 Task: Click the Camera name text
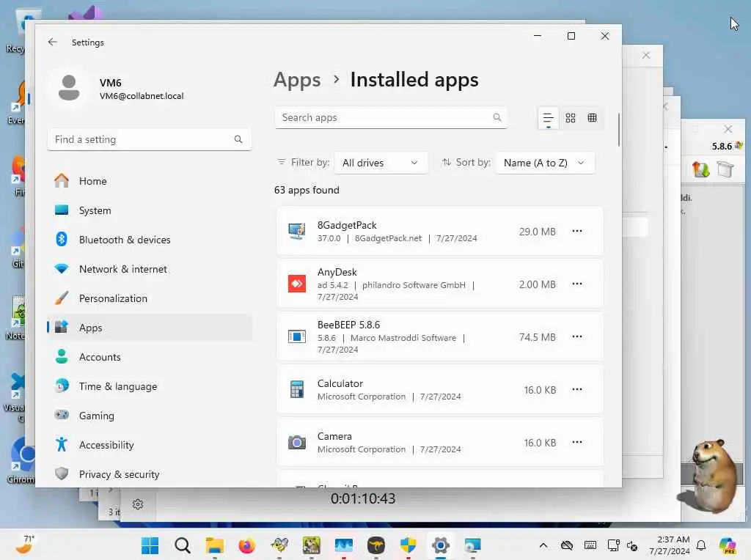(334, 436)
